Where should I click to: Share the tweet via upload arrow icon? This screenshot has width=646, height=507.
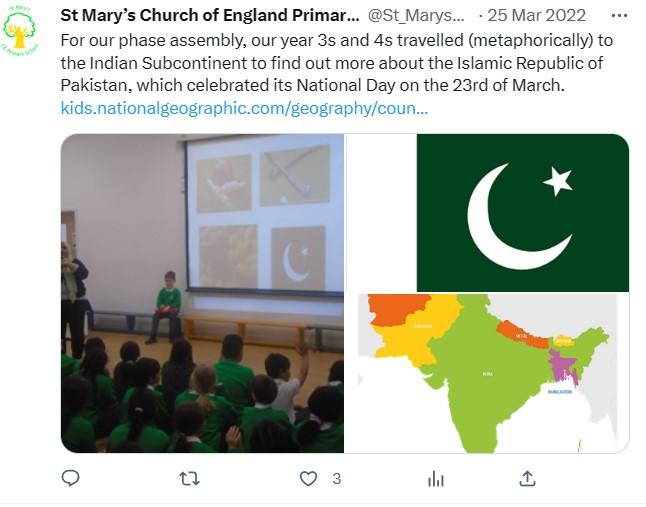coord(527,479)
